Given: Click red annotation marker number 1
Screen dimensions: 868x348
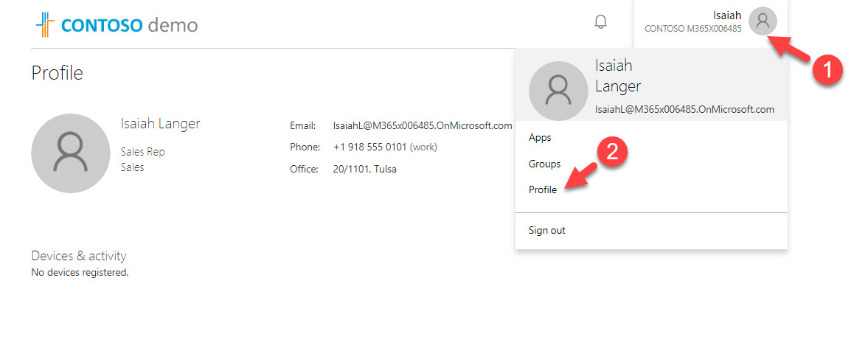Looking at the screenshot, I should (827, 71).
